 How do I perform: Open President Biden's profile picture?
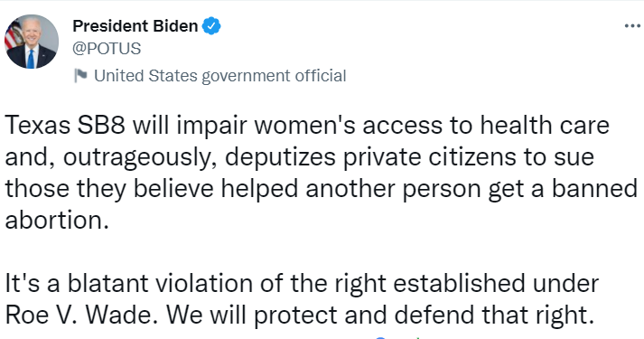coord(32,41)
